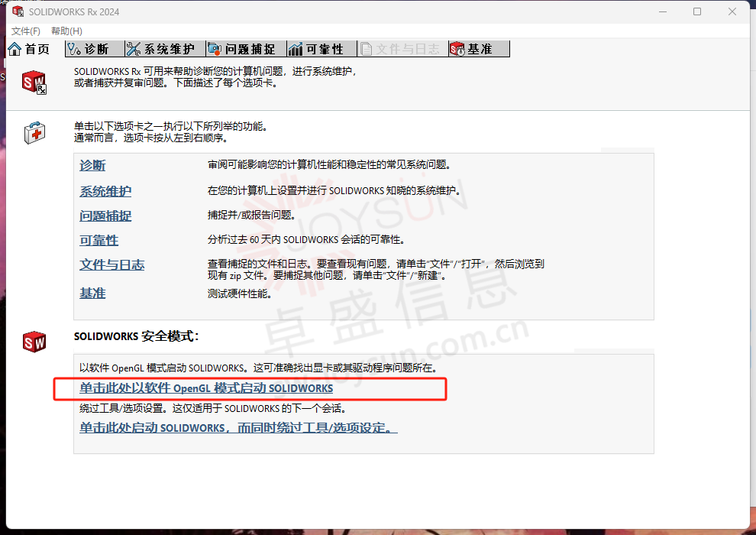
Task: Click the description mentioning 60 天内
Action: click(307, 240)
